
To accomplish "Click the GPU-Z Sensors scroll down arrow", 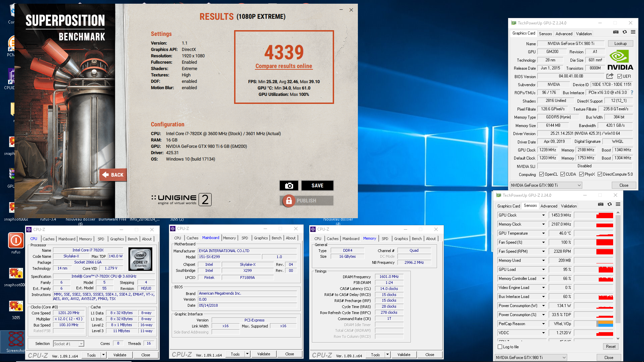I will point(618,339).
